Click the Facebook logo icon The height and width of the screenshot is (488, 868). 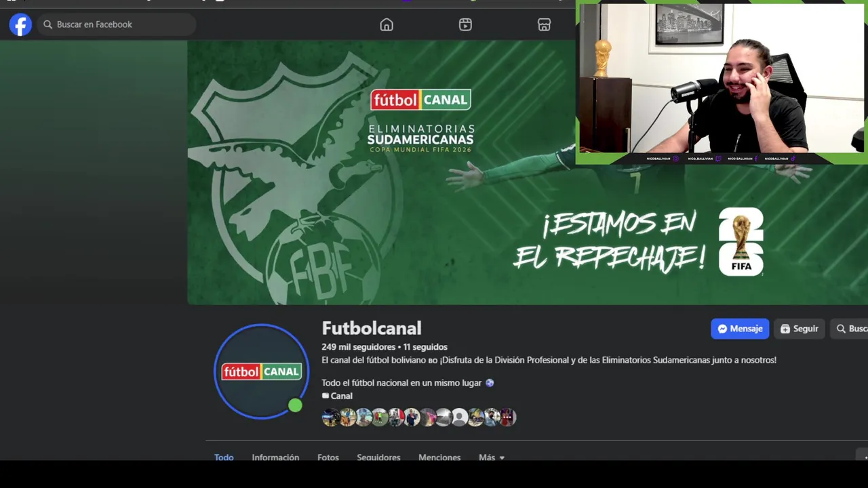point(20,24)
